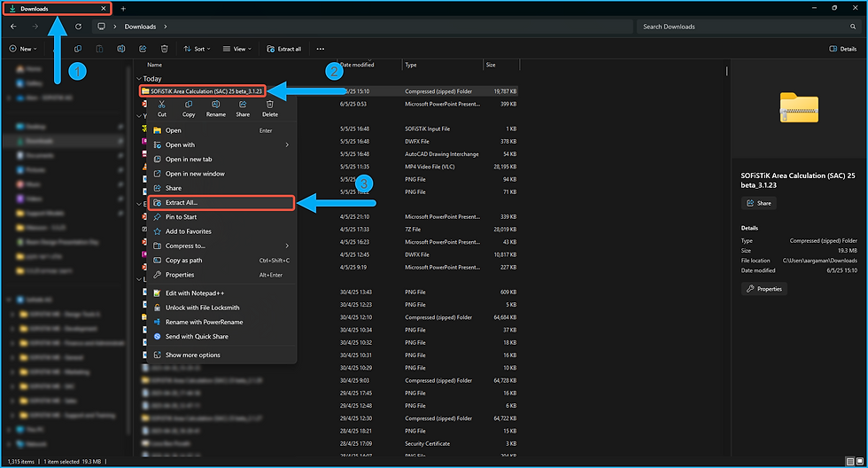Open the New dropdown menu

[23, 49]
